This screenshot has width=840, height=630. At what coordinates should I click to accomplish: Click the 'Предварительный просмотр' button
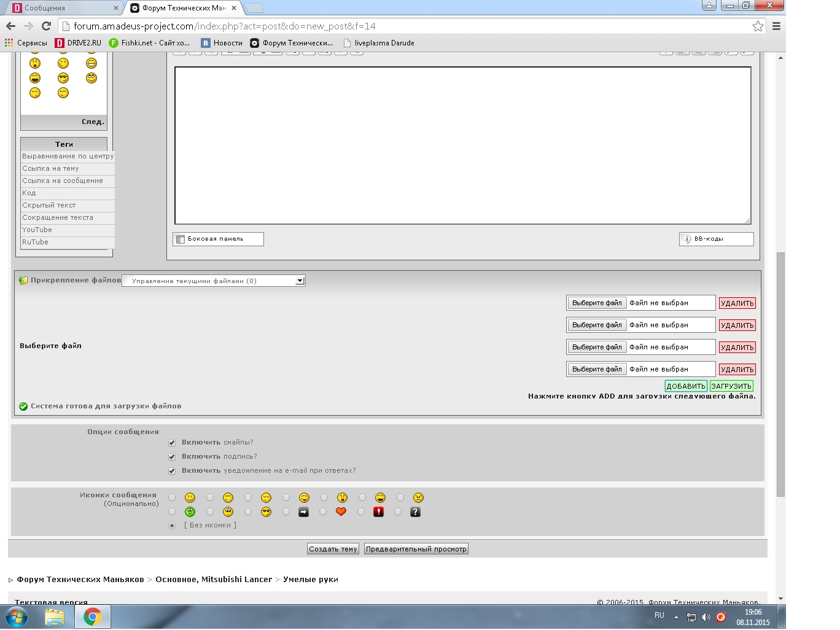click(x=416, y=549)
